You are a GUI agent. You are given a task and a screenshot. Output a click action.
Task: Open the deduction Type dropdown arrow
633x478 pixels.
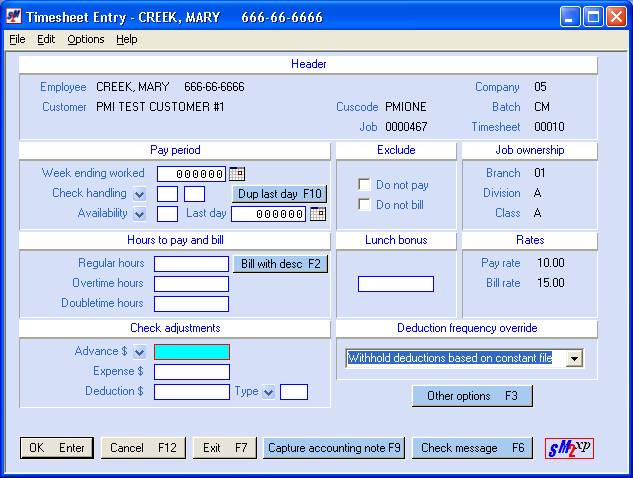(268, 392)
